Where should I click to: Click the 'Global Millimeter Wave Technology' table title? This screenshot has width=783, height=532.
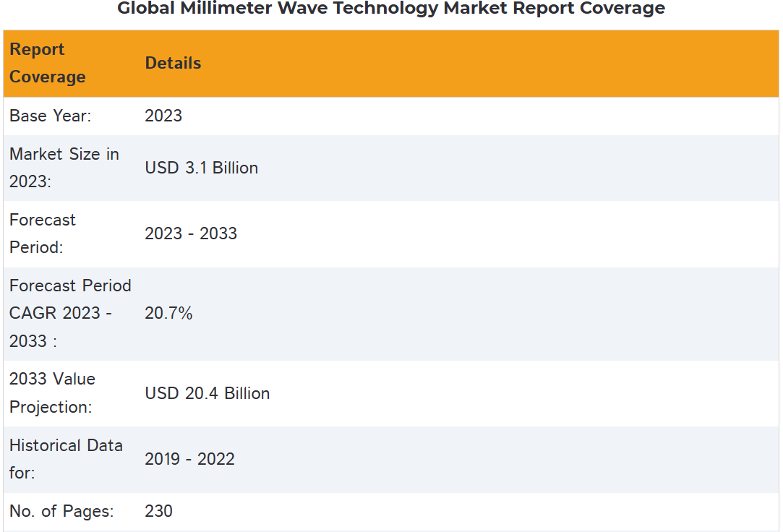pyautogui.click(x=390, y=9)
